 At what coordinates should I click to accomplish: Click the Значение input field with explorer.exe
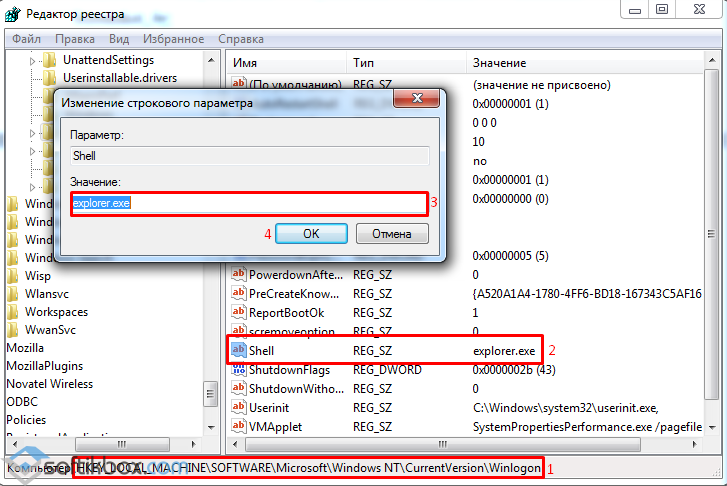click(x=248, y=202)
